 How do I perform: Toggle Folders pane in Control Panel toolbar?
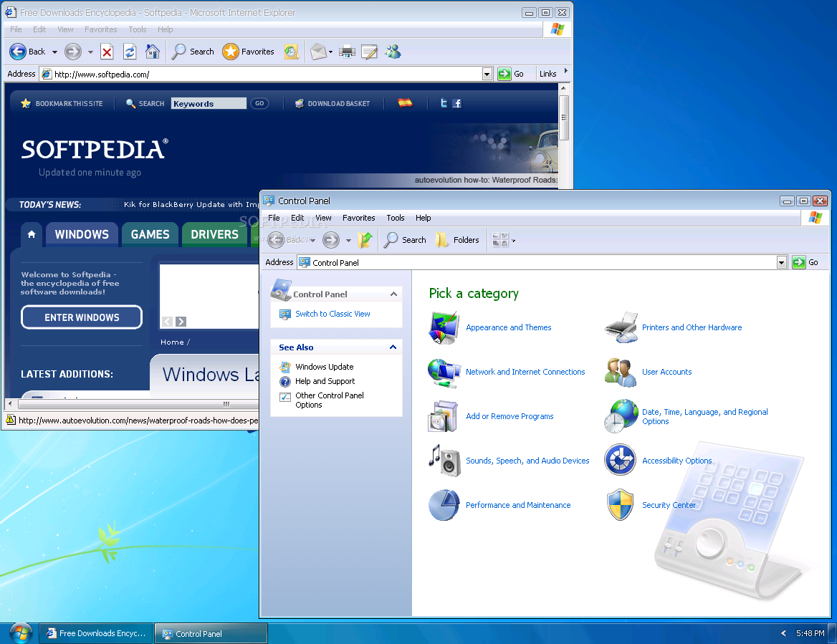[x=457, y=240]
